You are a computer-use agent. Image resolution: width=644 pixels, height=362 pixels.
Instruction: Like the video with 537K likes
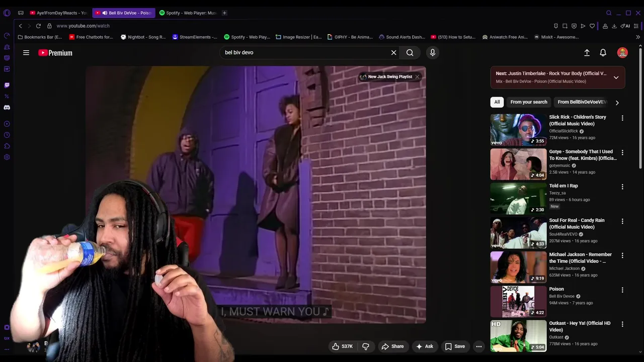click(342, 346)
